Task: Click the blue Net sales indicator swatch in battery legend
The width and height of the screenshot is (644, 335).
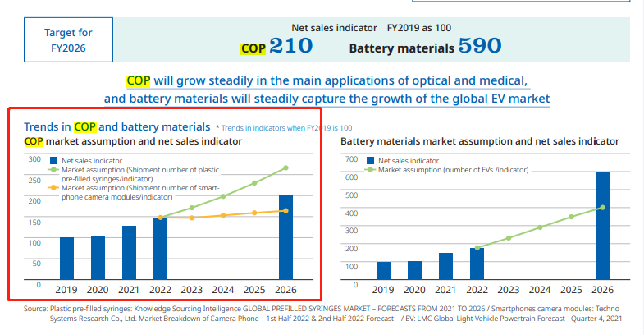Action: pos(370,161)
